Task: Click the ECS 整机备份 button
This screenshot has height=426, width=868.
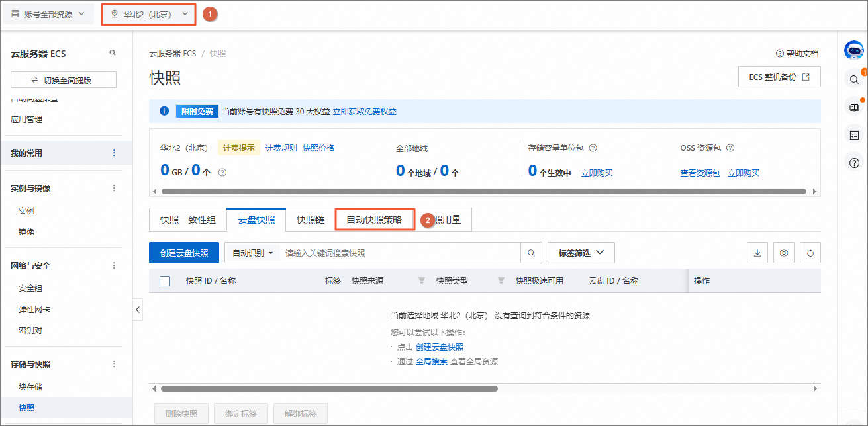Action: [779, 77]
